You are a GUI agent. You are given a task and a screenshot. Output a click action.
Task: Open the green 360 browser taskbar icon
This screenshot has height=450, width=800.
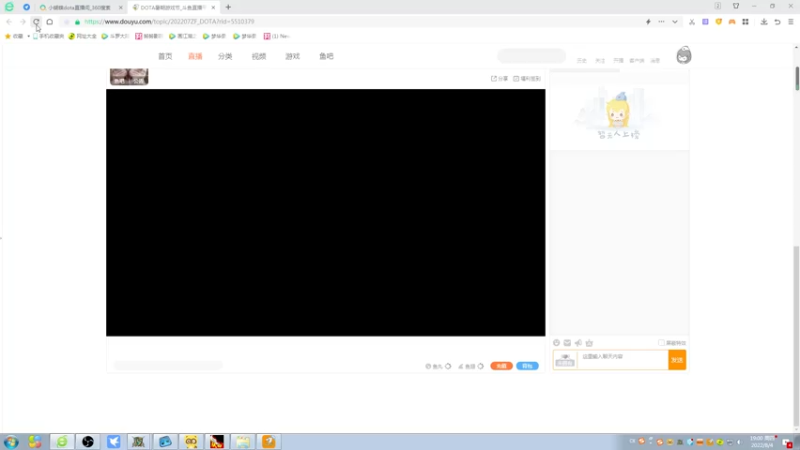(x=62, y=441)
